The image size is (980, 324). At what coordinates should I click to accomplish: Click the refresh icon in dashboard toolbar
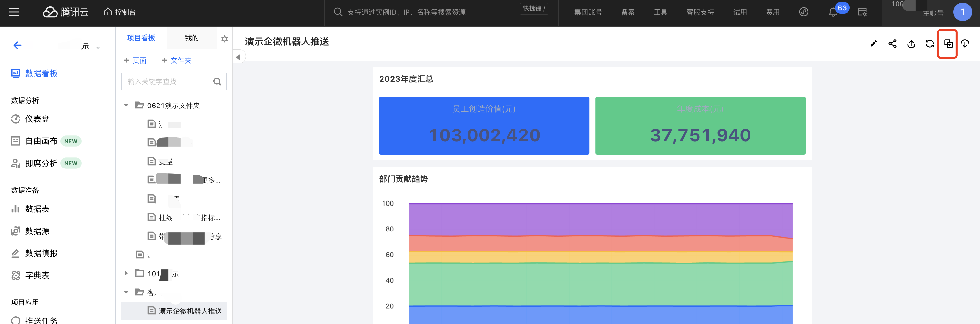pos(929,44)
